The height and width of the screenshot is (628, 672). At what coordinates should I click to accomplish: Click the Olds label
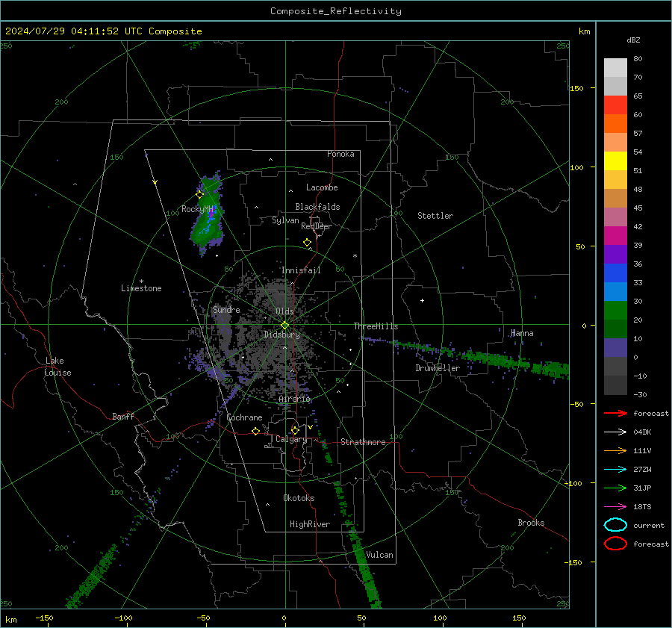point(284,311)
